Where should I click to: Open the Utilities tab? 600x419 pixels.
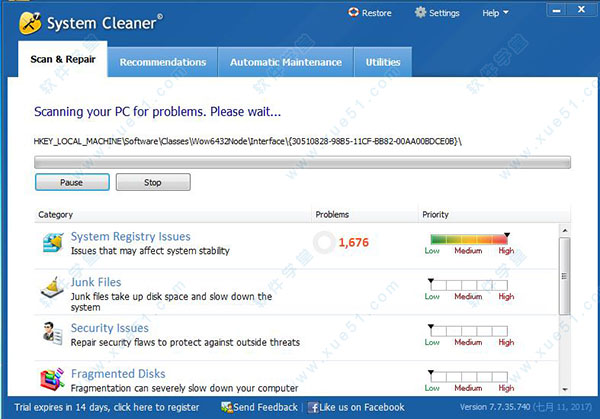pyautogui.click(x=383, y=62)
